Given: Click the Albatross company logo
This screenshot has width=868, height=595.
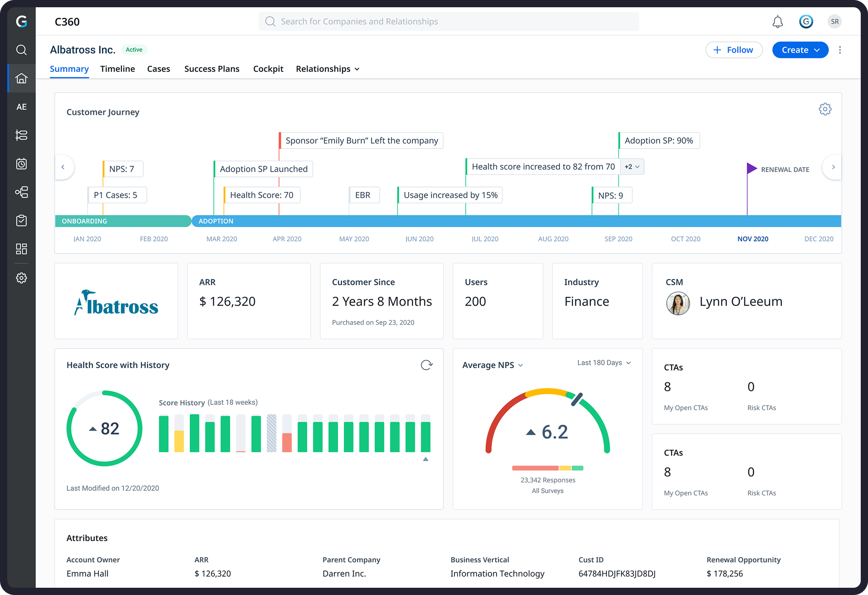Looking at the screenshot, I should (116, 302).
